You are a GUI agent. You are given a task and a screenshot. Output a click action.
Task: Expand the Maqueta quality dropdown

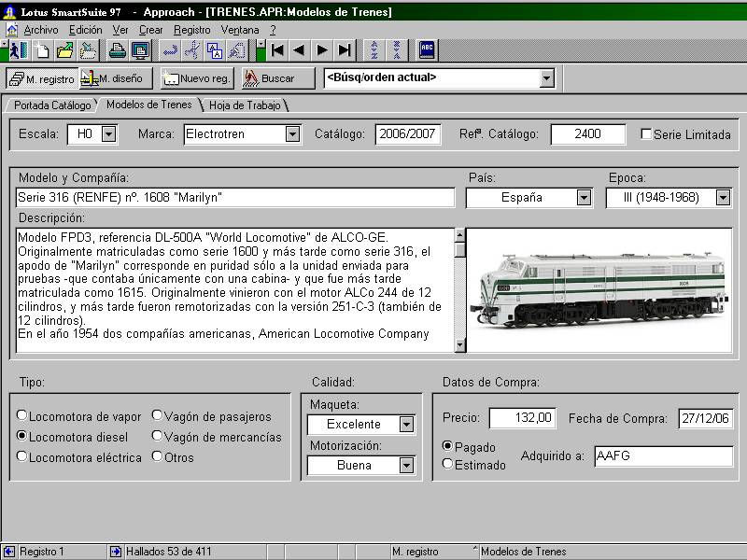(x=406, y=425)
